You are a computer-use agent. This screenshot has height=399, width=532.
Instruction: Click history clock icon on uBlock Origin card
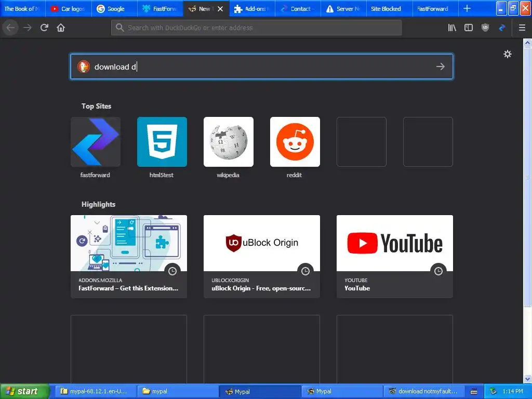(x=305, y=271)
